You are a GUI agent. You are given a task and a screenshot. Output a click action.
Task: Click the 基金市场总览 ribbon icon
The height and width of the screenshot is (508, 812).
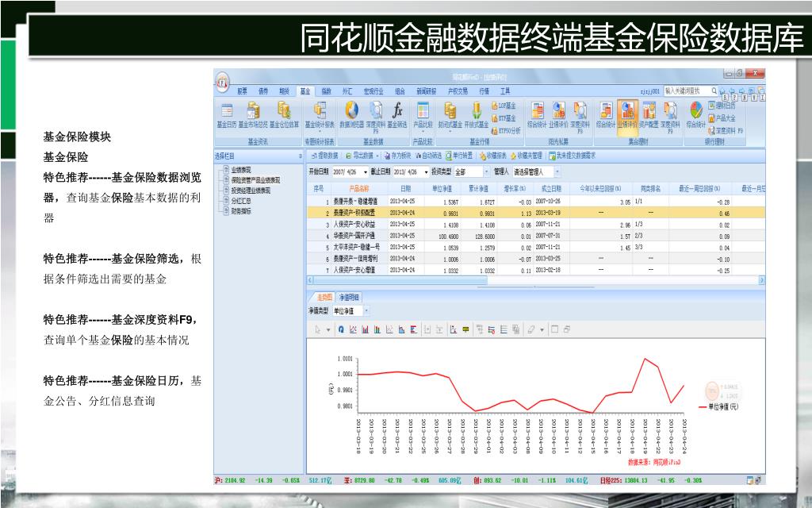253,116
